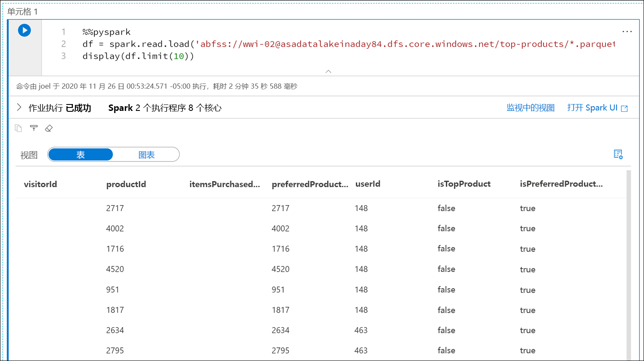Click code line 3 display(df.limit(10))

[138, 56]
